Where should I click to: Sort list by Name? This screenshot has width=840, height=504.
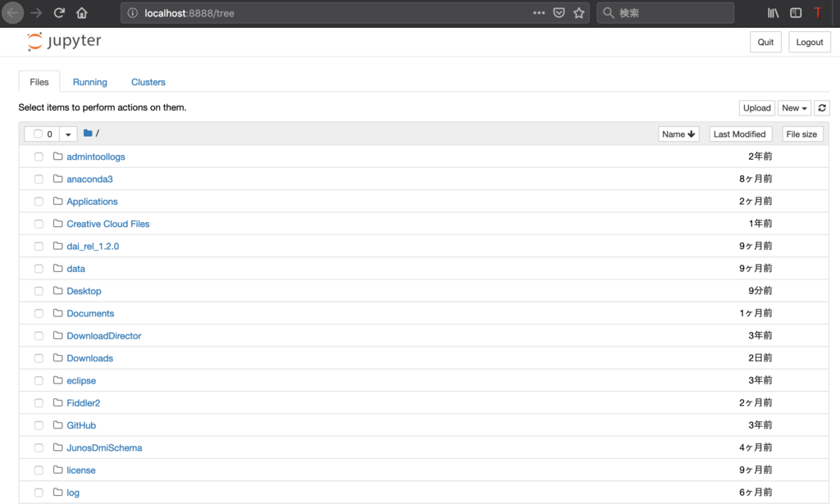pos(678,134)
